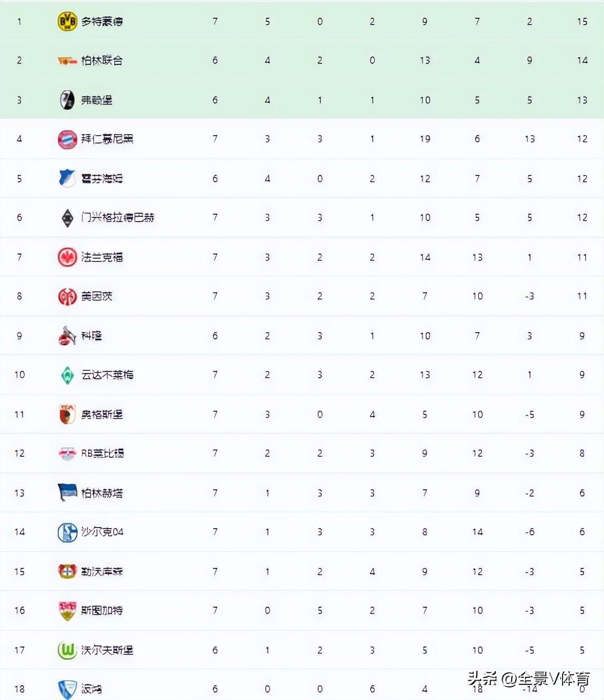Click the 斯图加特 team name
Viewport: 604px width, 700px height.
pos(102,610)
